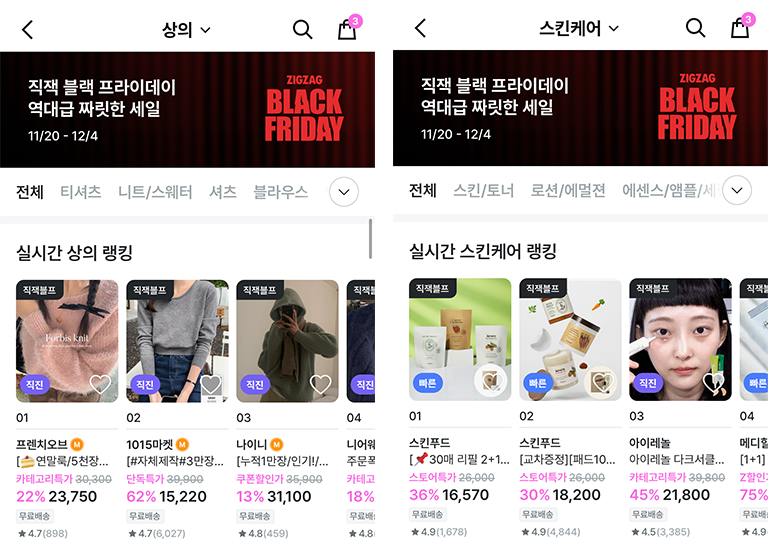Open the 상의 category dropdown title
Image resolution: width=768 pixels, height=550 pixels.
tap(186, 30)
